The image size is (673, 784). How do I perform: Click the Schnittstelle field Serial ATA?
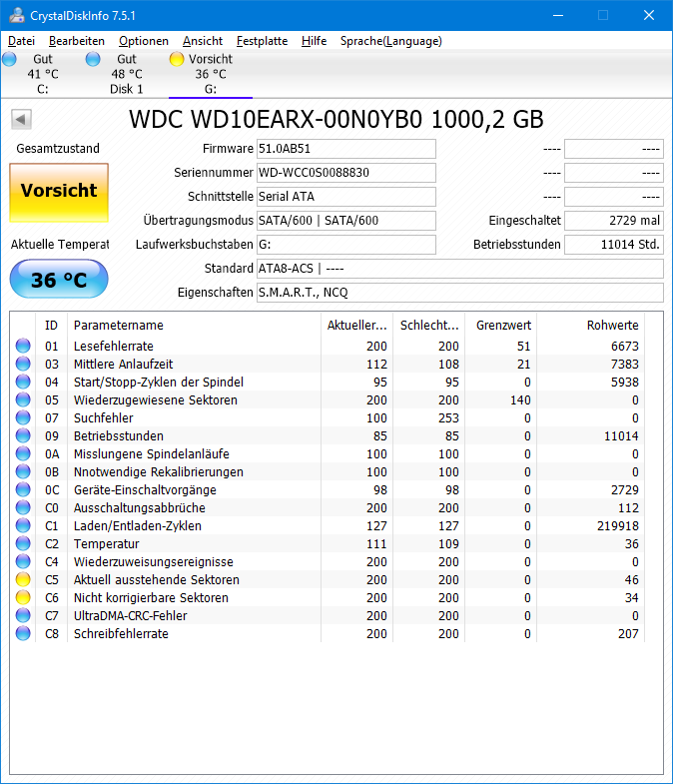click(x=346, y=197)
